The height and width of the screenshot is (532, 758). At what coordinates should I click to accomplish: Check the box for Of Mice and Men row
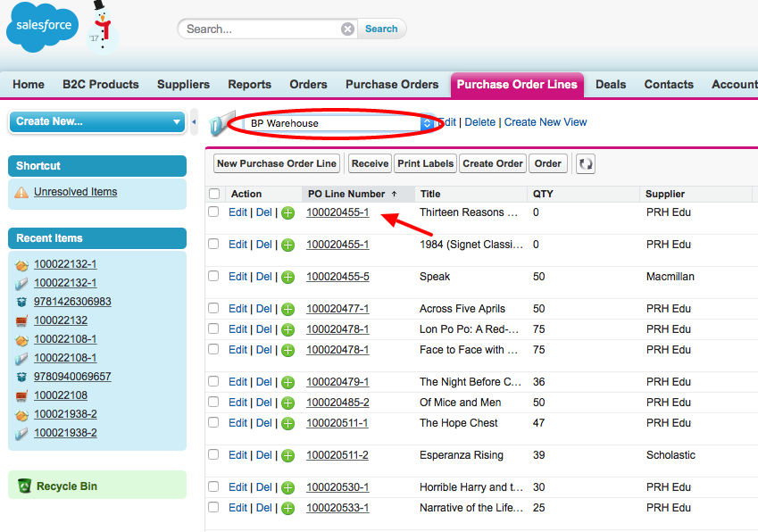[213, 402]
